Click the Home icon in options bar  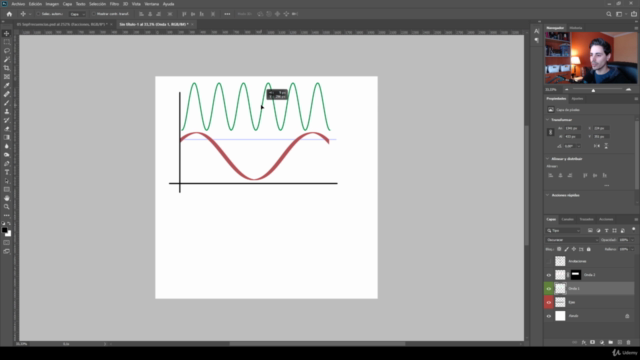pos(9,14)
